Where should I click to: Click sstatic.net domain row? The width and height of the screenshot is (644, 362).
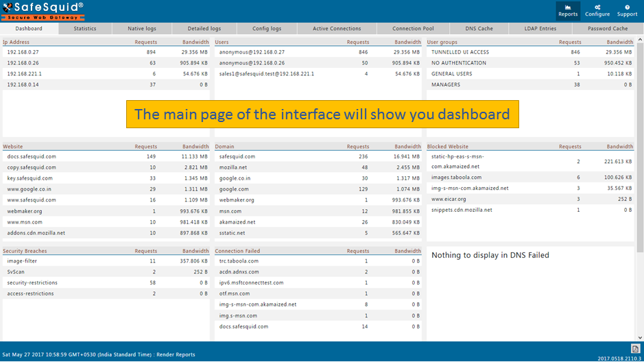coord(318,232)
